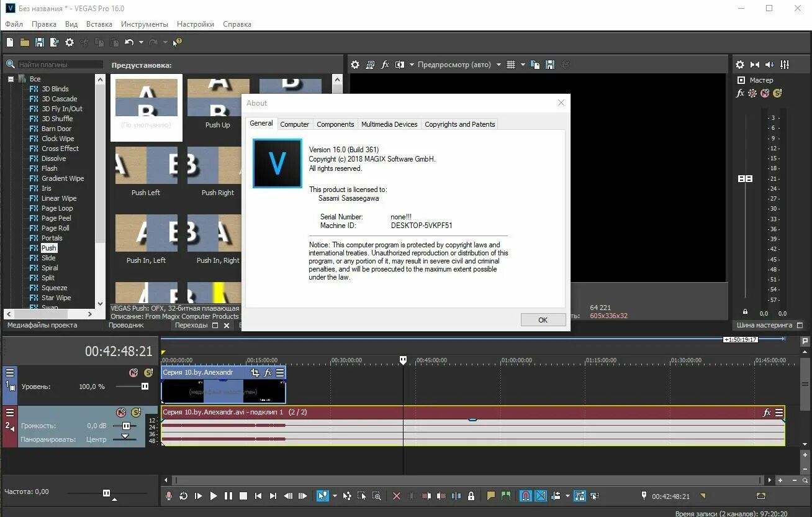Open a project with the folder icon
The width and height of the screenshot is (812, 517).
click(x=25, y=42)
